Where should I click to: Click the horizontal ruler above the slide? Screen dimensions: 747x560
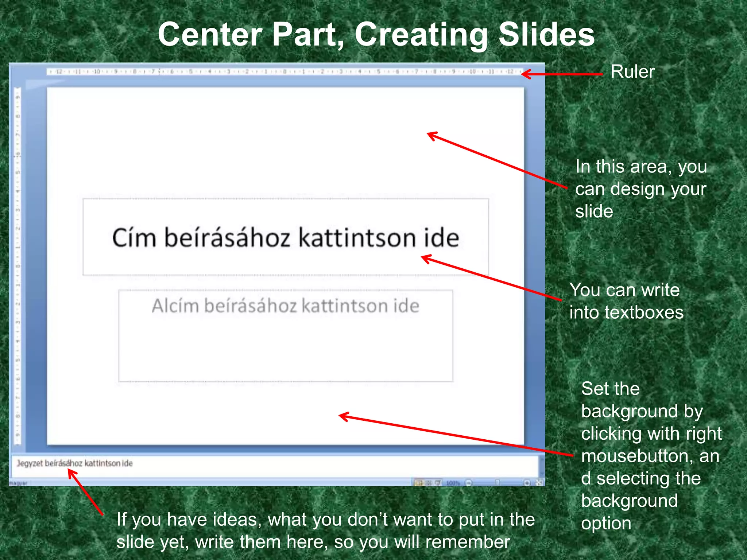pyautogui.click(x=285, y=71)
